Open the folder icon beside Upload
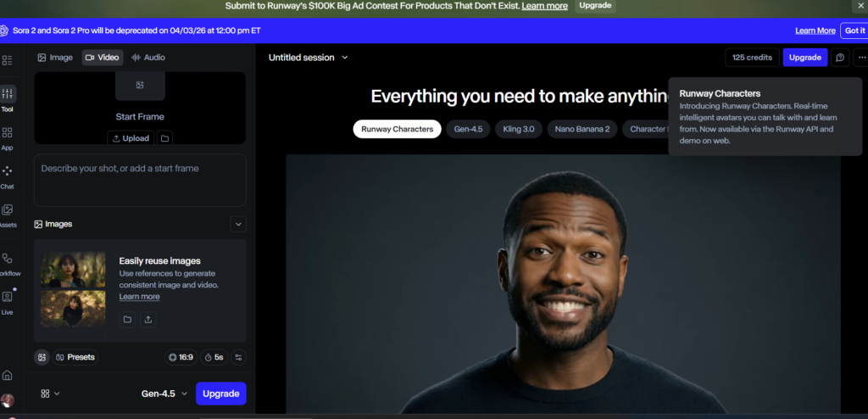The image size is (868, 419). coord(165,138)
